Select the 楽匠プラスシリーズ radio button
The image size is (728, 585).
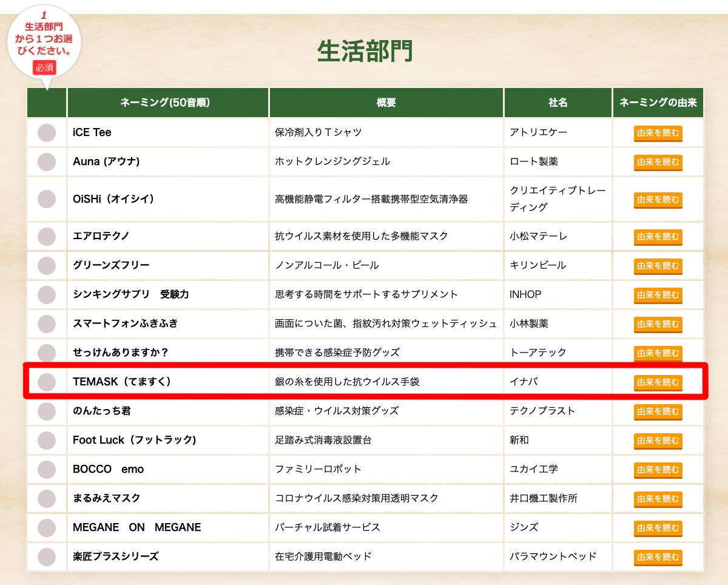(47, 556)
